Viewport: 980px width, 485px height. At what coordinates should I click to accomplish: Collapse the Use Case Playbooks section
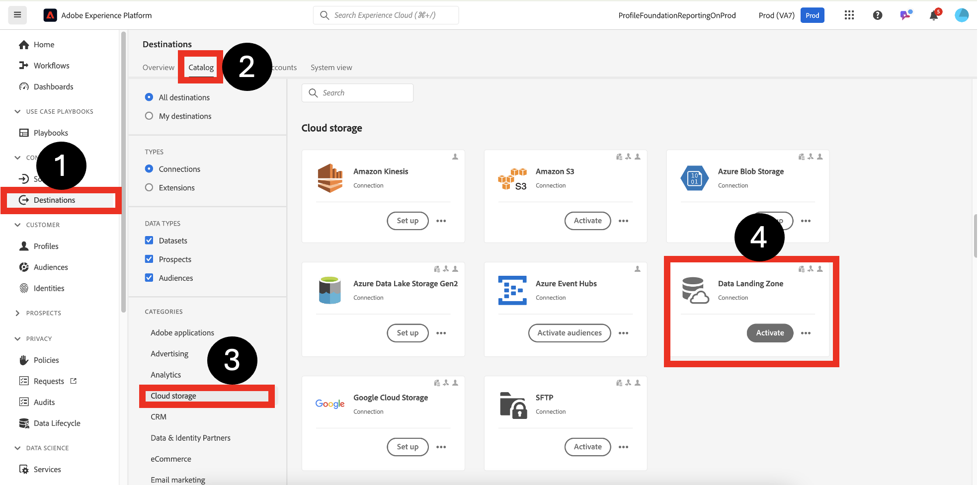(x=18, y=112)
